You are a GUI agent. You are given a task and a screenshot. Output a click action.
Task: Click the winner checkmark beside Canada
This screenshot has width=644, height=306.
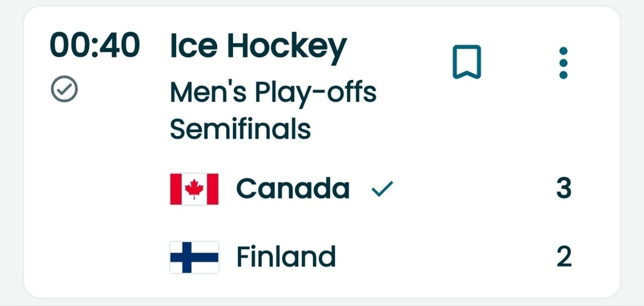[382, 189]
